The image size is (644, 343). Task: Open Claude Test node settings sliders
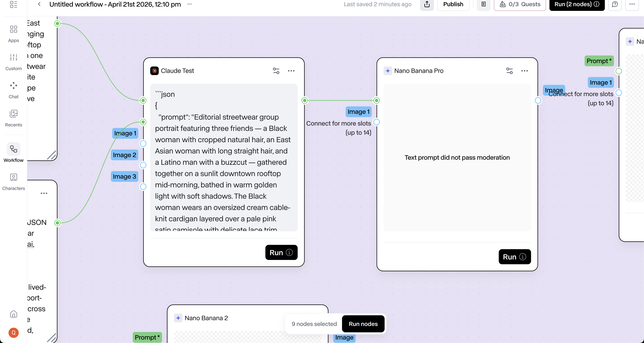click(276, 71)
